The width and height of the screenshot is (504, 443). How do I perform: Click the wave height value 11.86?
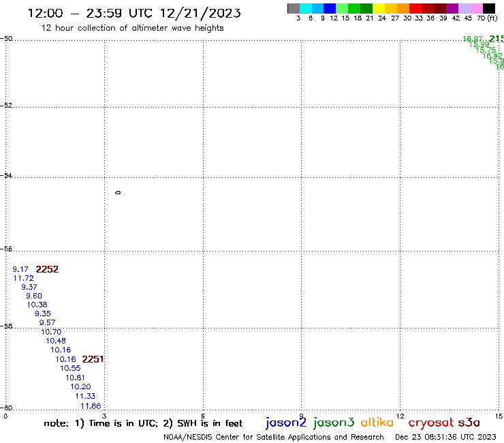click(91, 406)
